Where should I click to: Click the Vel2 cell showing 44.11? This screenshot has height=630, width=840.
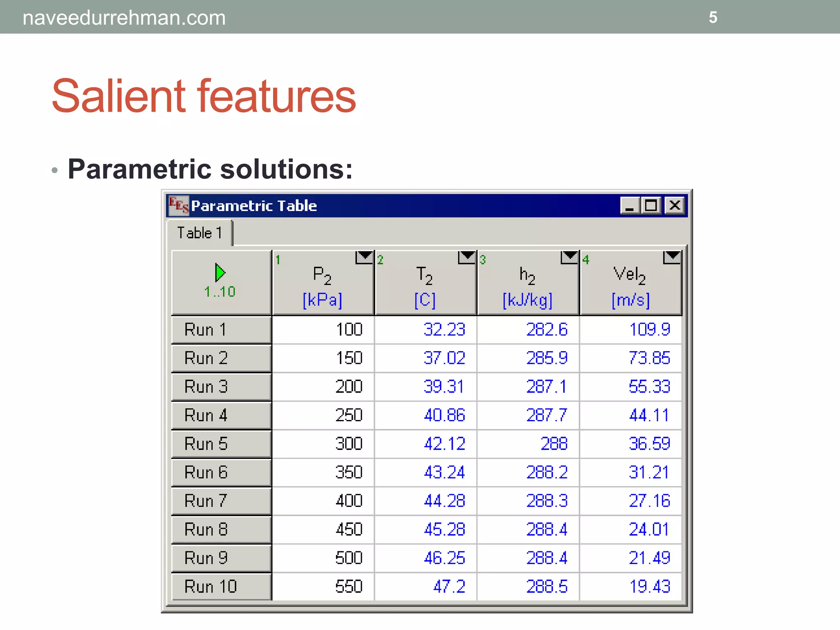(x=631, y=415)
